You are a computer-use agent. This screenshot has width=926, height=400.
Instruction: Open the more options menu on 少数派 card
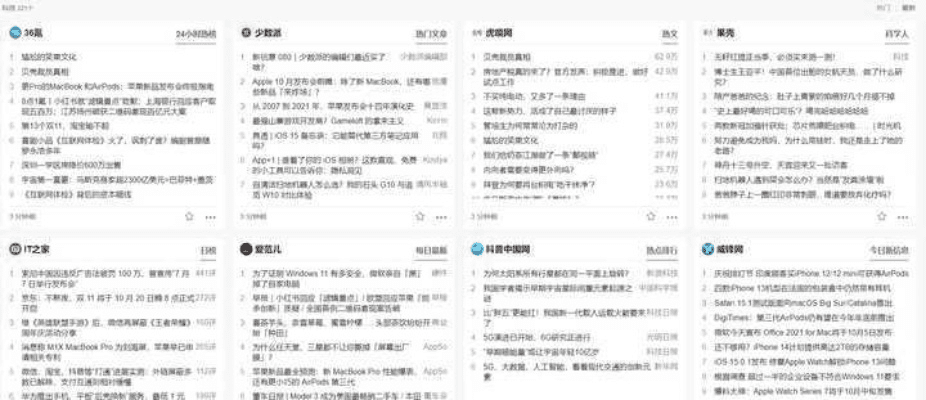(x=441, y=217)
